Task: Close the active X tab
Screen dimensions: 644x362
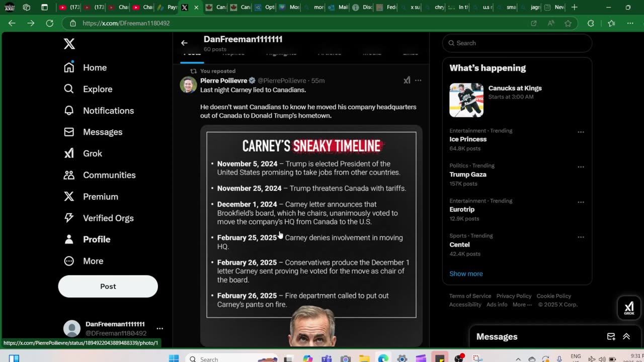Action: [196, 8]
